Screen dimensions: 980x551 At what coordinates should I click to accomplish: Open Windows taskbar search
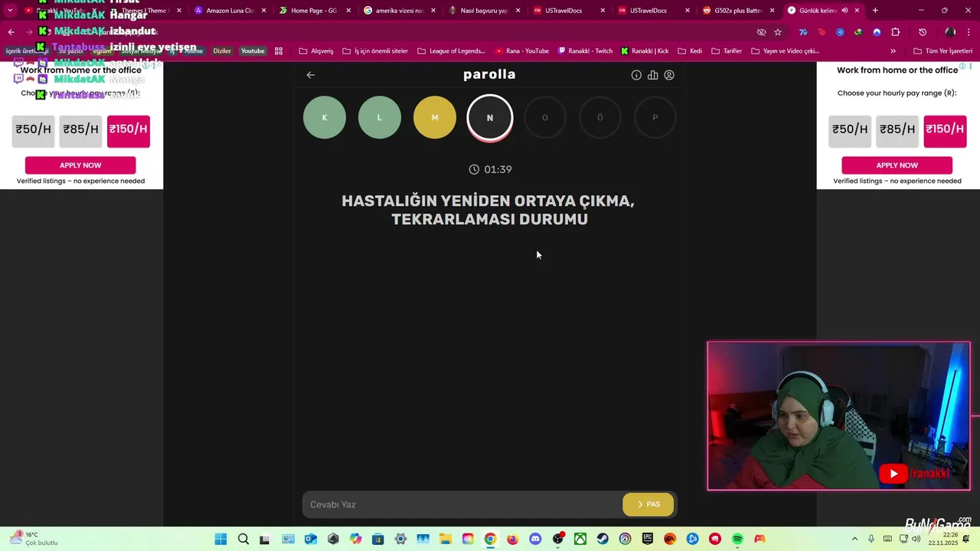243,540
